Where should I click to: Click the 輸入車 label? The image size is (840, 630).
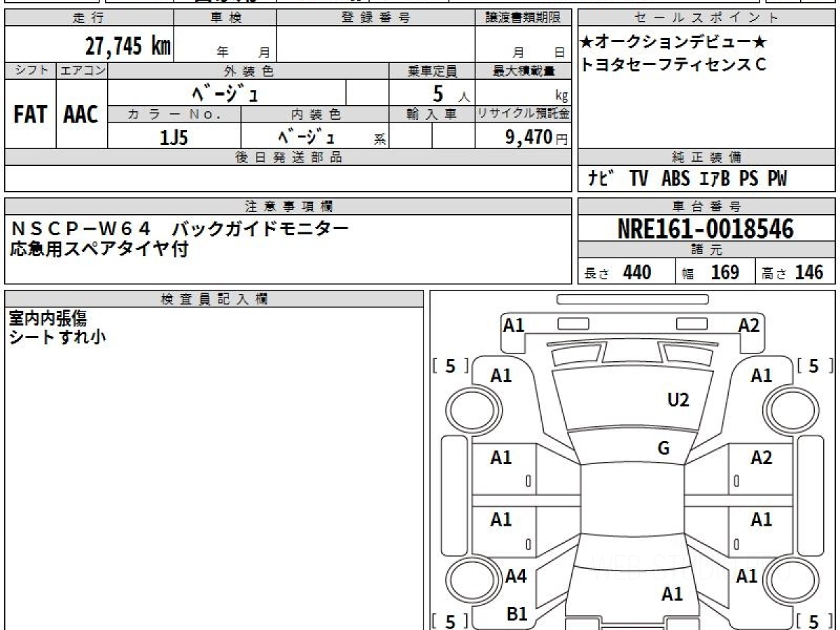pos(432,114)
